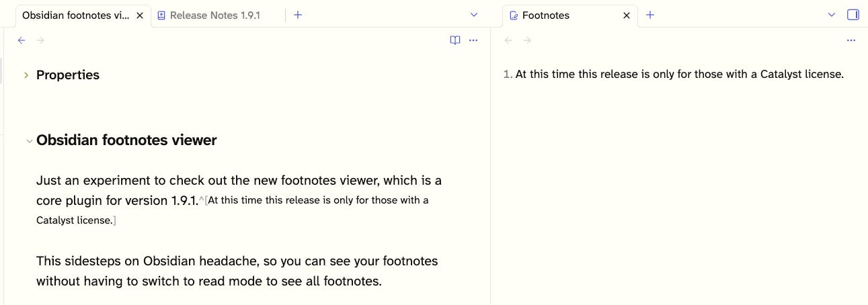This screenshot has height=305, width=868.
Task: Click the Release Notes tab document icon
Action: click(161, 15)
